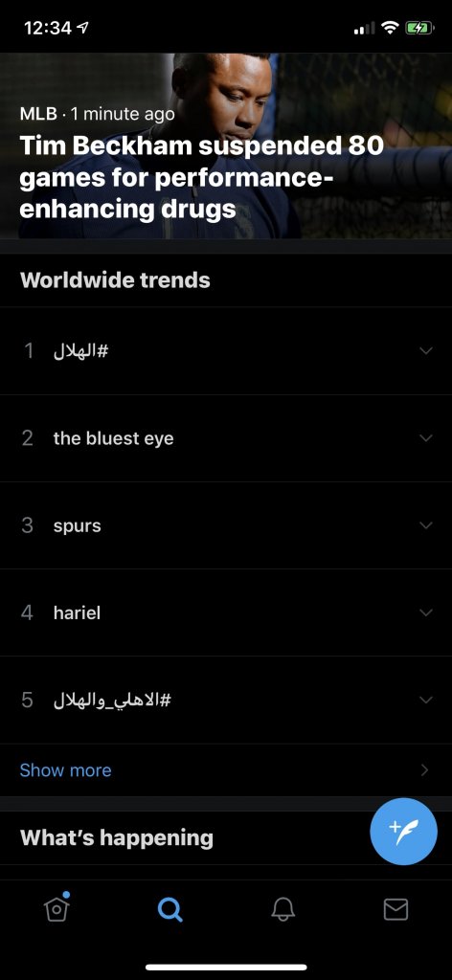The width and height of the screenshot is (452, 980).
Task: Expand the chevron beside 'hariel'
Action: (x=426, y=612)
